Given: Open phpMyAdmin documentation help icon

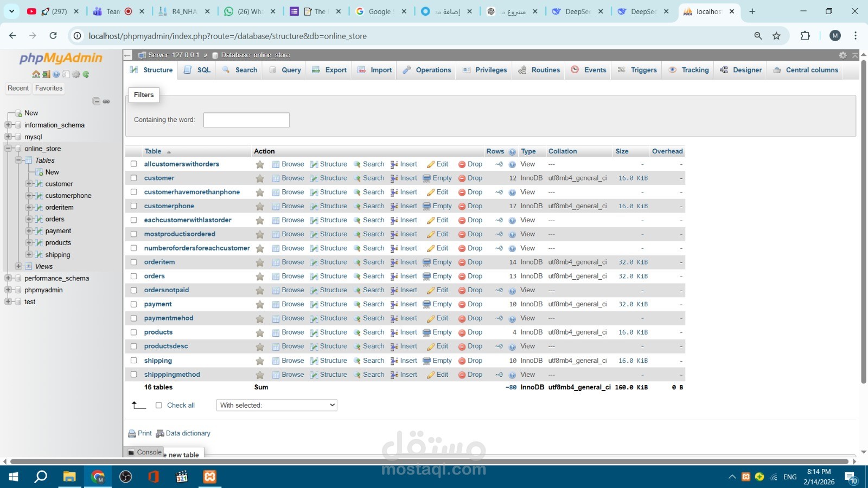Looking at the screenshot, I should point(56,74).
